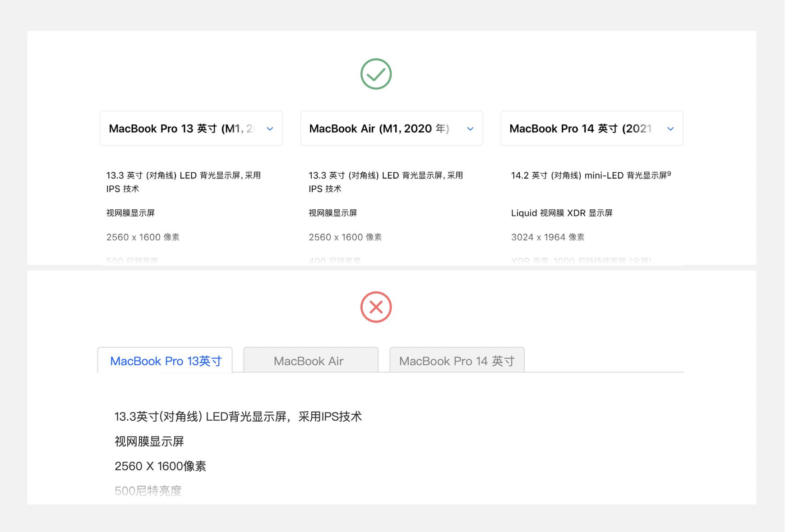Open the MacBook Pro 13 英寸 (M1) dropdown
The image size is (785, 532).
[x=191, y=128]
